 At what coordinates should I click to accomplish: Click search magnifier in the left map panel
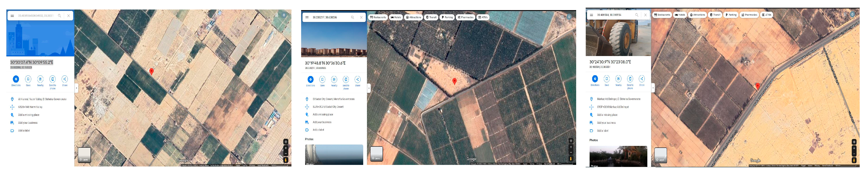click(x=60, y=16)
